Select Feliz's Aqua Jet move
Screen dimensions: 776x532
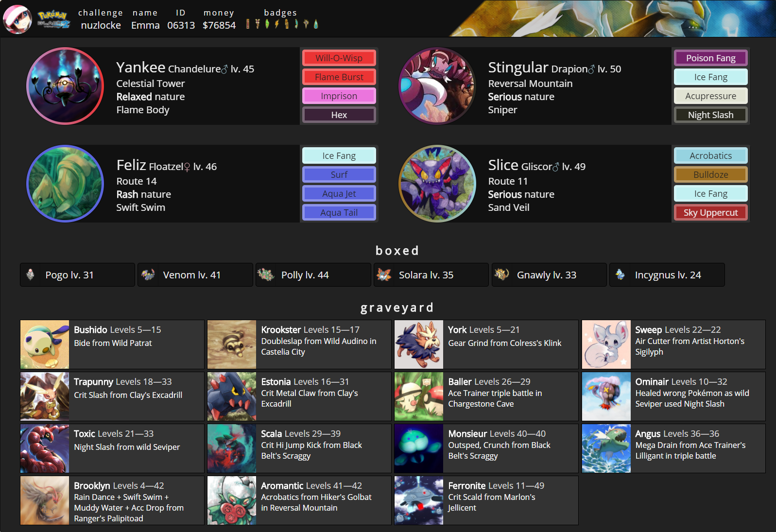point(339,194)
